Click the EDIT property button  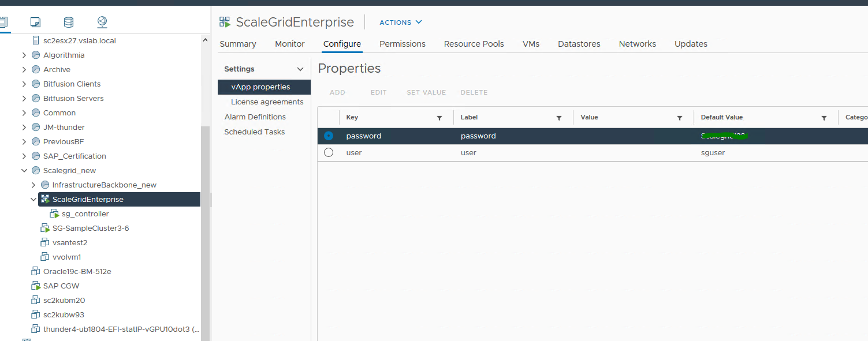pyautogui.click(x=379, y=92)
